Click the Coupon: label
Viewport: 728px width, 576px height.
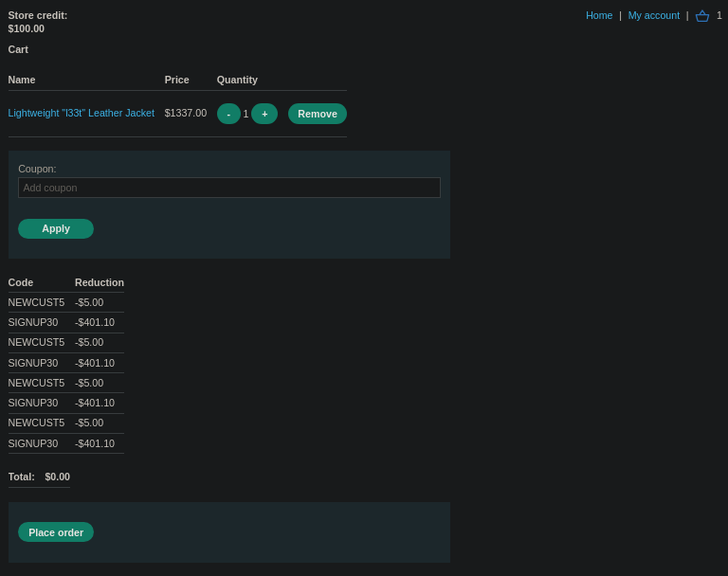coord(37,169)
